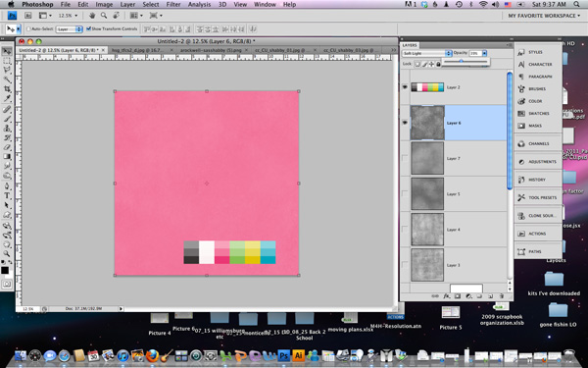Hide Layer 2 with its eye icon
Screen dimensions: 588x368
tap(405, 87)
